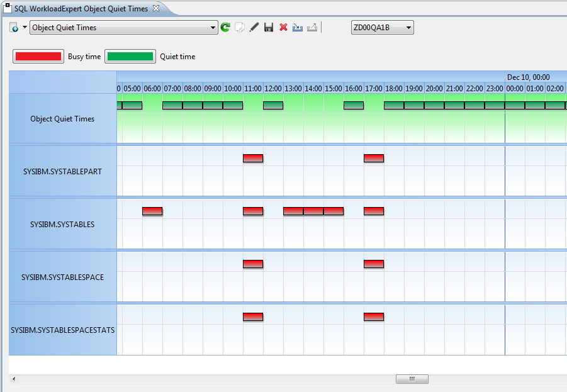Viewport: 567px width, 392px height.
Task: Select the SYSIBM.SYSTABLEPART row label
Action: pos(62,171)
